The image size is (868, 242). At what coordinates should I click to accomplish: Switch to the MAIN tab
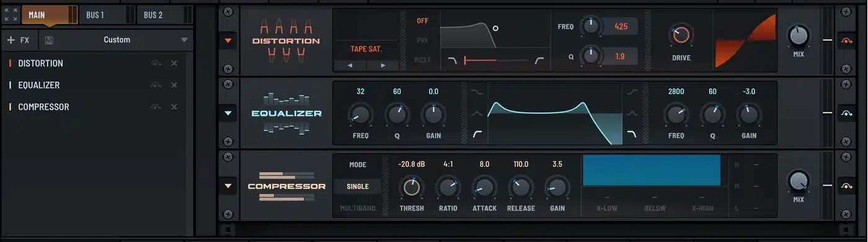pyautogui.click(x=50, y=15)
